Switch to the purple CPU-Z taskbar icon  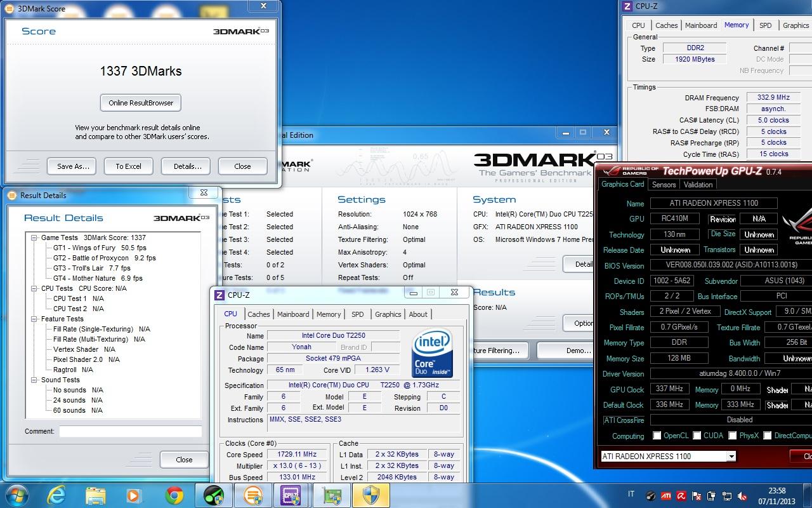click(x=291, y=495)
